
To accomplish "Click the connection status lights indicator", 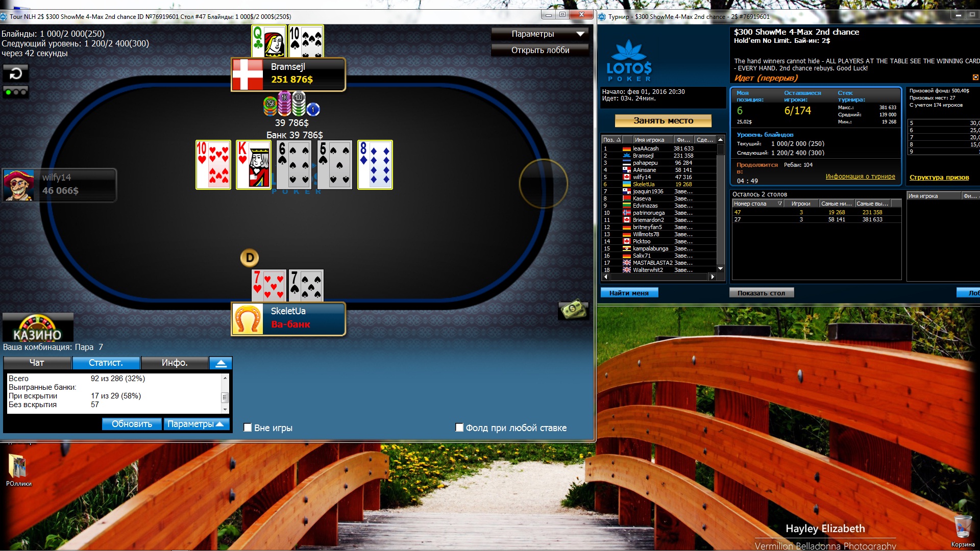I will (16, 92).
